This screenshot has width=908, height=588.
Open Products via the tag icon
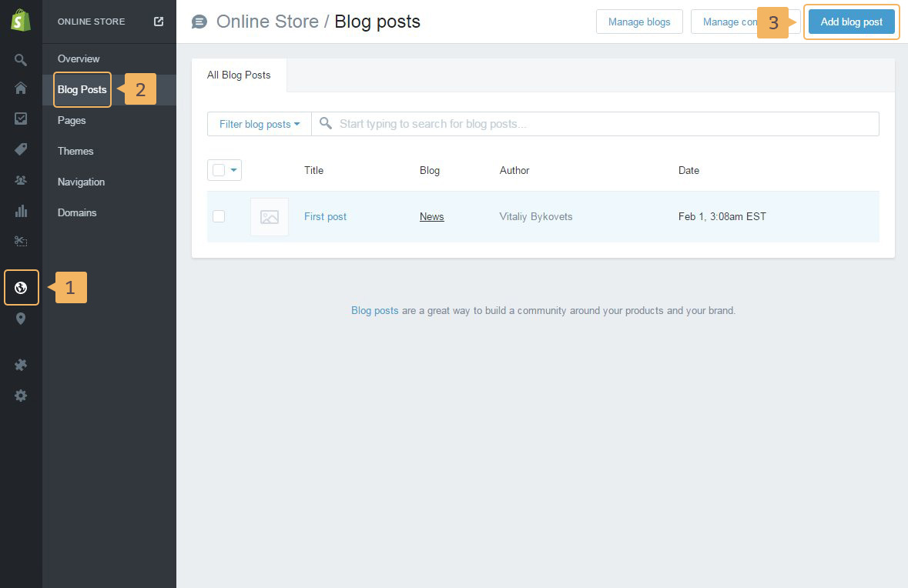point(21,149)
